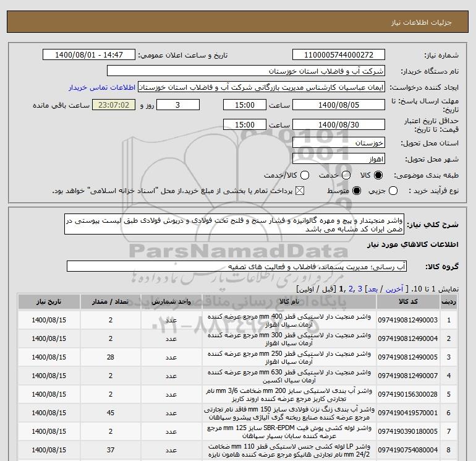Screen dimensions: 476x461
Task: Open the آخرین (last) page link
Action: 394,289
